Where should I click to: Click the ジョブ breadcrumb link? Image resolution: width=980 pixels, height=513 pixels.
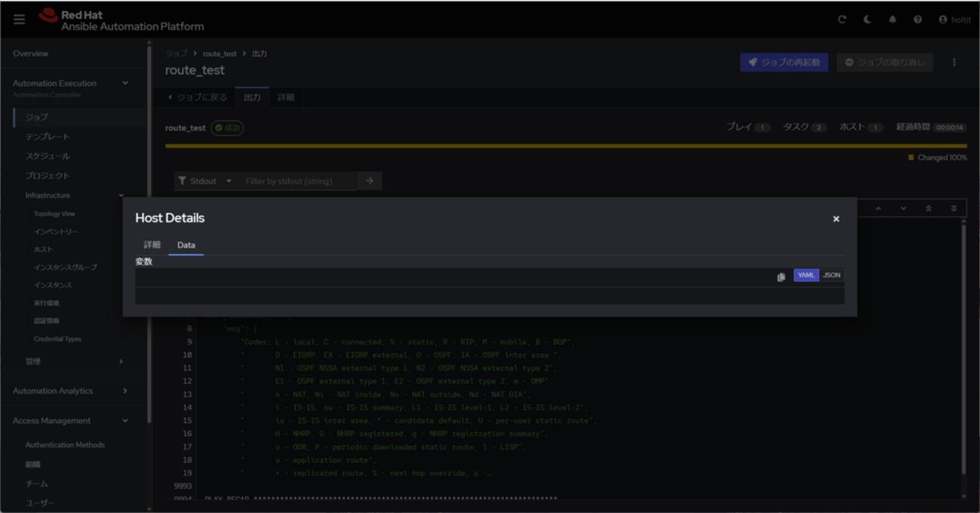pyautogui.click(x=176, y=54)
